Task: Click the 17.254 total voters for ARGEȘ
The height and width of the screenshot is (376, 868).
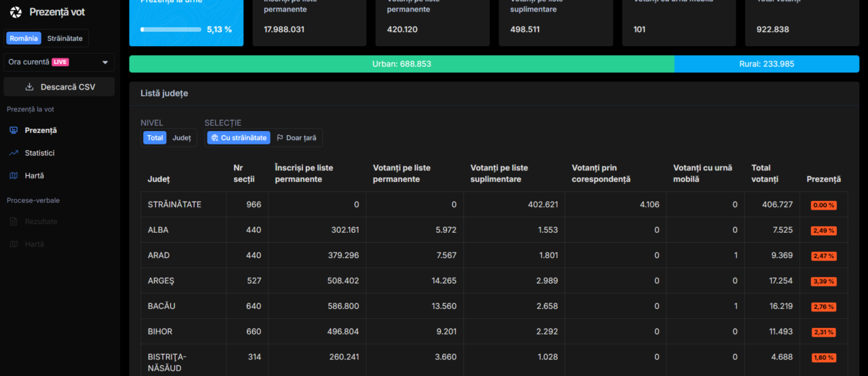Action: tap(780, 280)
